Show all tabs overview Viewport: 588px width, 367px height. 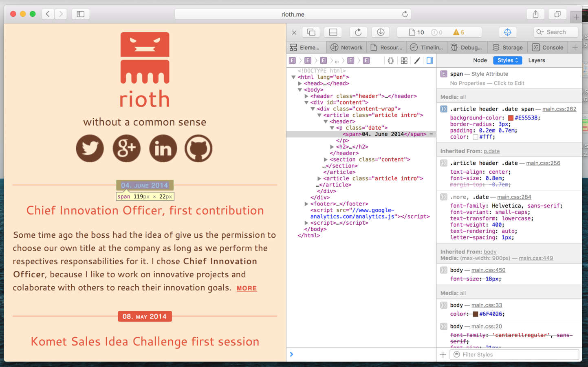tap(557, 14)
